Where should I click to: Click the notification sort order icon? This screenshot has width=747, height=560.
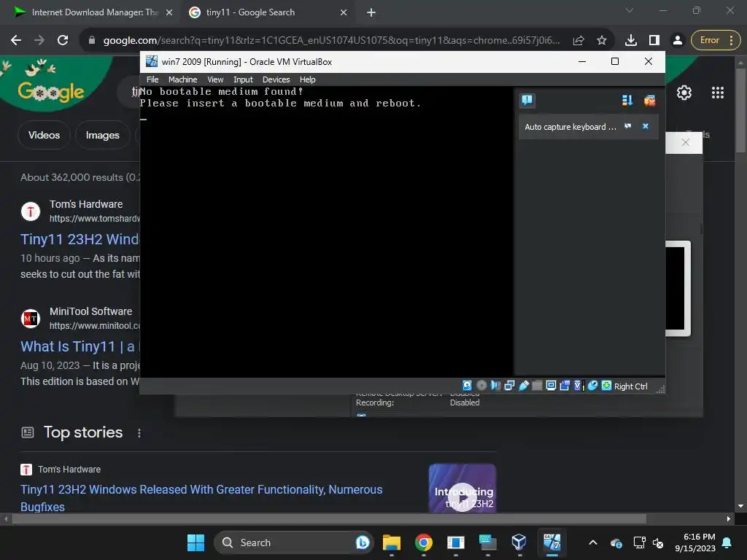pos(627,100)
